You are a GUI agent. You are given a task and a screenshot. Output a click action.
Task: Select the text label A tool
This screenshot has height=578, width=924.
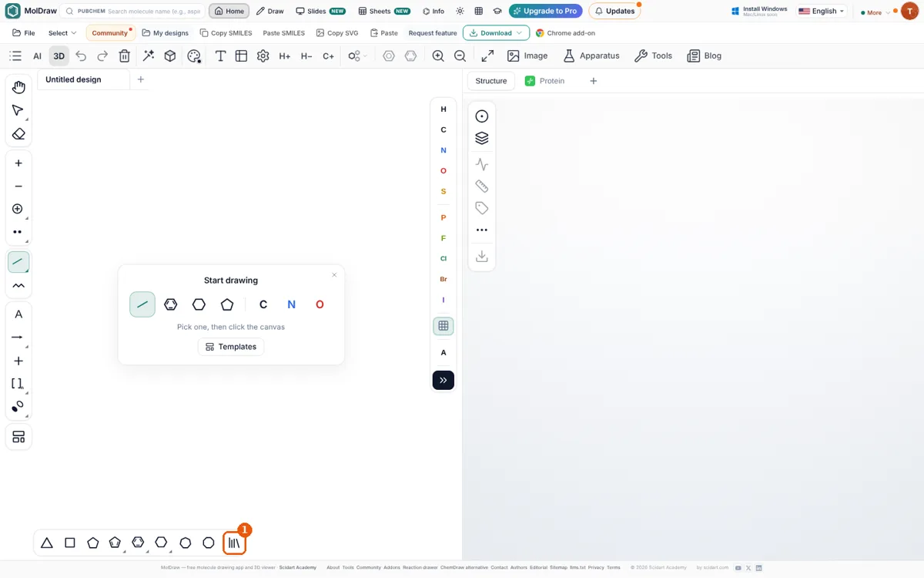coord(18,314)
